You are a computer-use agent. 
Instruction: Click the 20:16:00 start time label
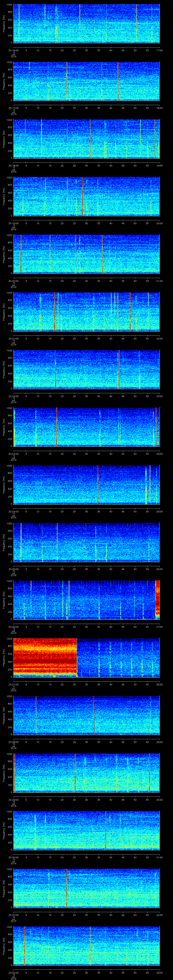(13, 50)
